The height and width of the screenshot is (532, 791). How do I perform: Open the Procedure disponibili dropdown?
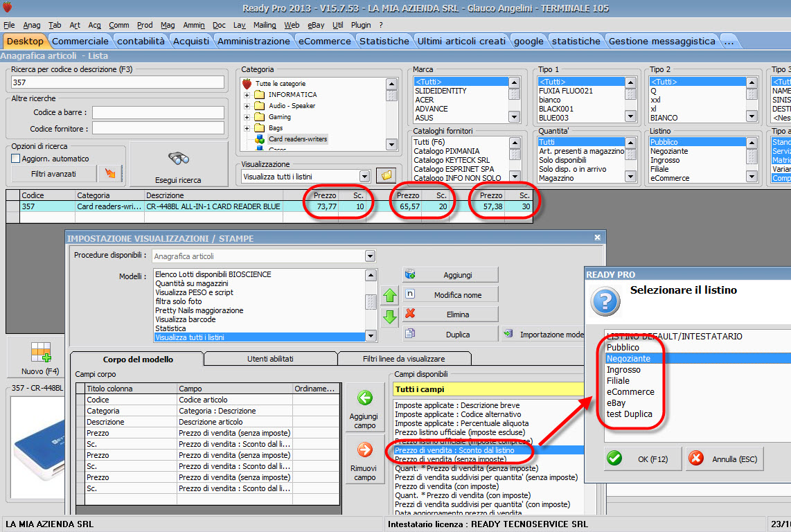pos(371,256)
